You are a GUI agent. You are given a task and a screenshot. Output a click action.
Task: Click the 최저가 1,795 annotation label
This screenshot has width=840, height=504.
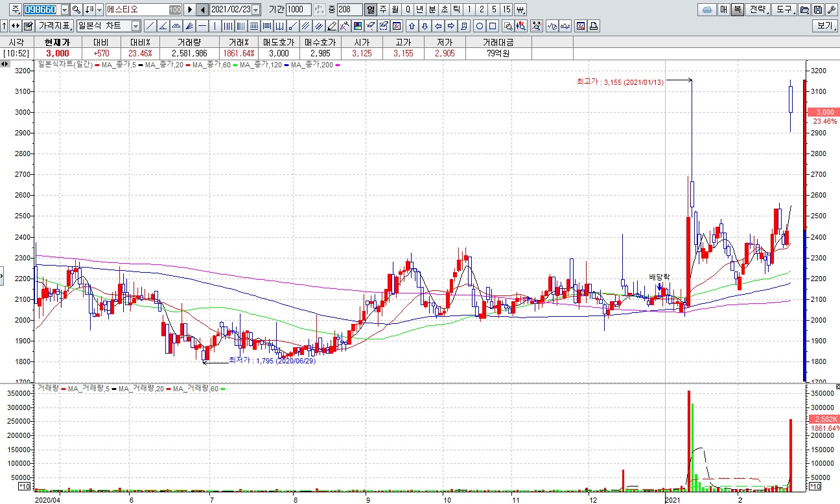pos(272,360)
